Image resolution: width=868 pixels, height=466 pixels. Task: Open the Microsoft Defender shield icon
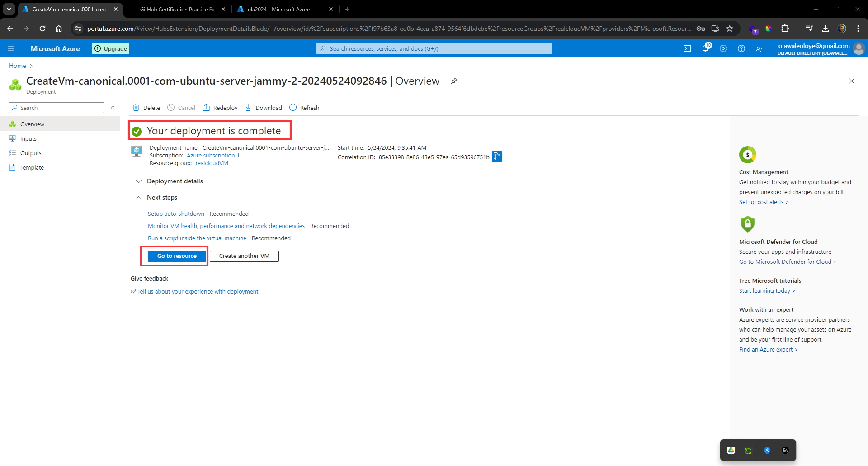(748, 224)
